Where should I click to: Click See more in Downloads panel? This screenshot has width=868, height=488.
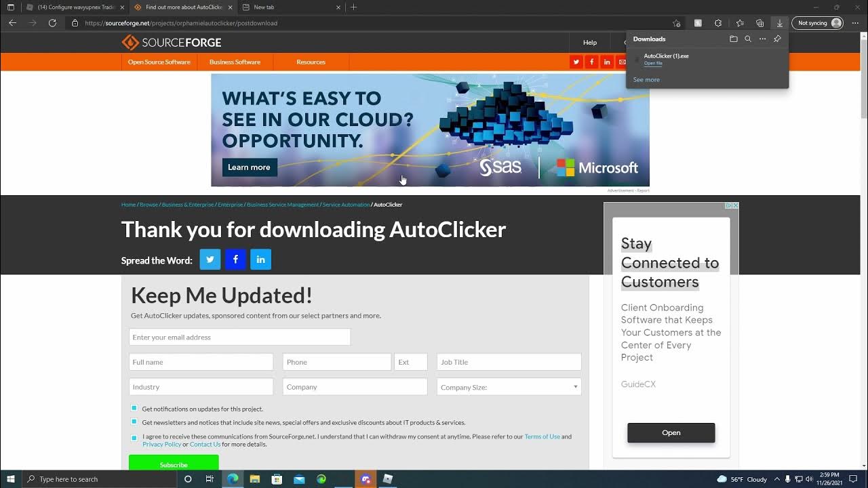pos(646,80)
